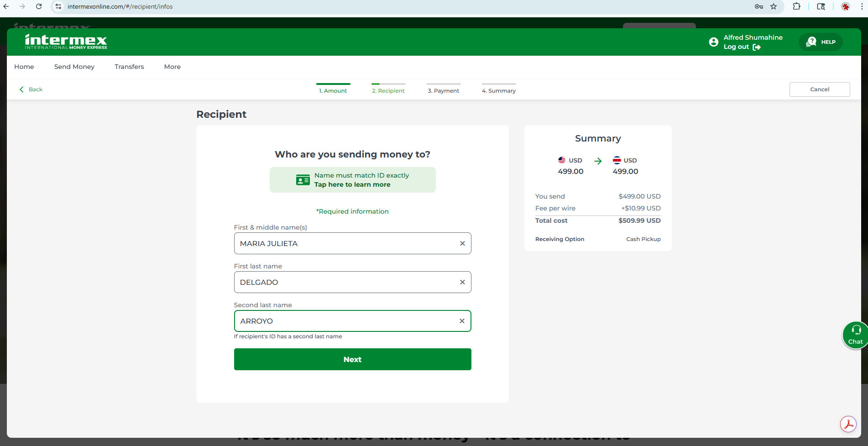Click the Adobe Acrobat extension icon
The width and height of the screenshot is (868, 446).
848,424
